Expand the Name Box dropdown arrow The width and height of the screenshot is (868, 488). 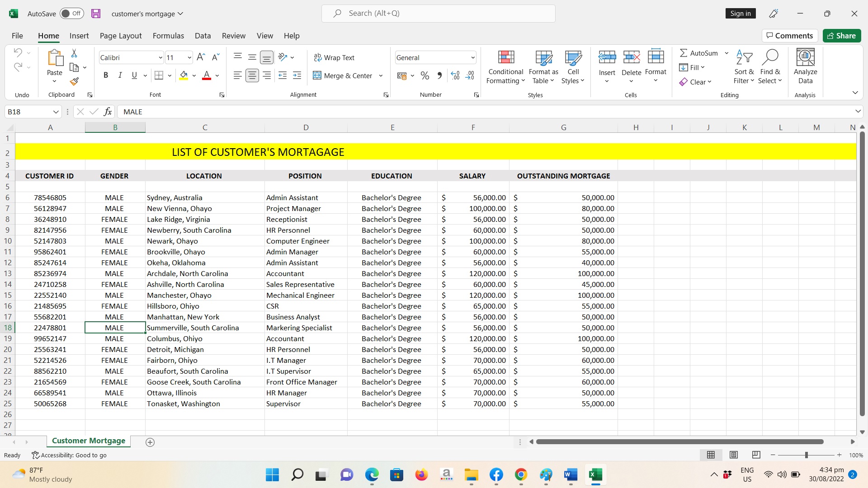[56, 112]
